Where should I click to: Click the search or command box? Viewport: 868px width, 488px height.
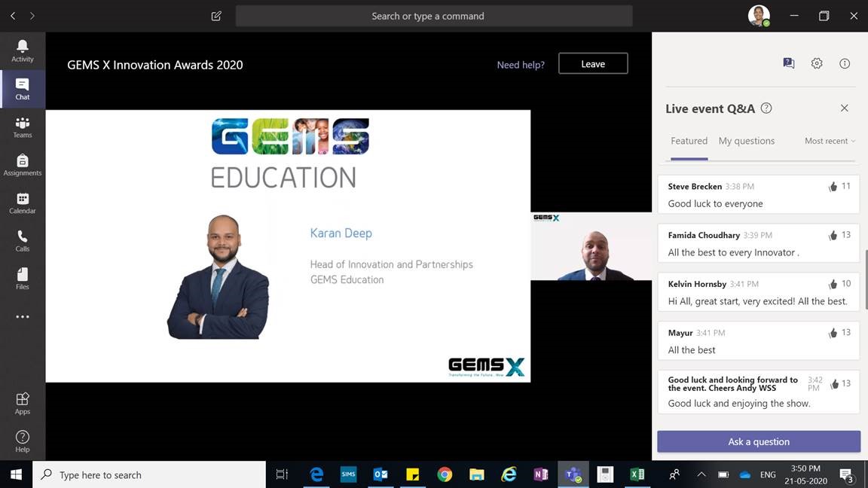click(434, 16)
